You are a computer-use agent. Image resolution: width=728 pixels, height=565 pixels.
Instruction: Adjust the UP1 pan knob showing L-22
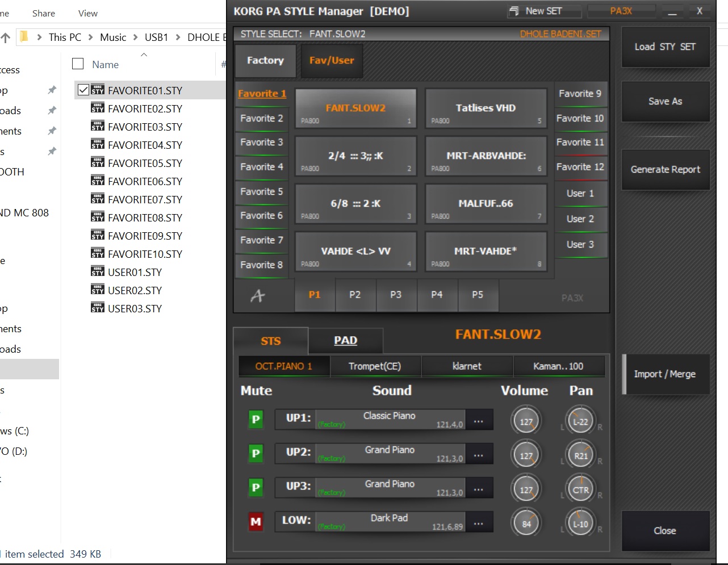(580, 421)
